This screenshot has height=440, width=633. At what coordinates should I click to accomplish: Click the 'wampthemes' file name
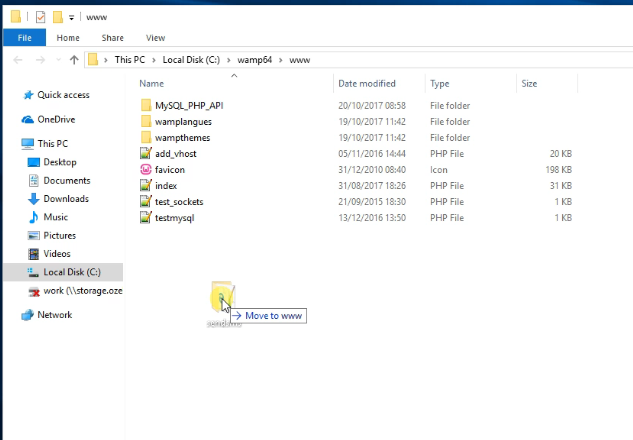click(182, 138)
